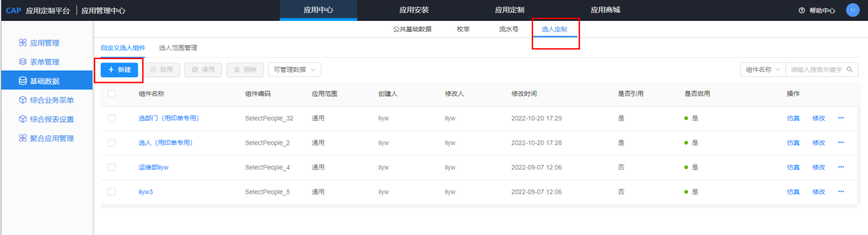This screenshot has width=868, height=235.
Task: Open more actions for liyw3 row
Action: click(841, 191)
